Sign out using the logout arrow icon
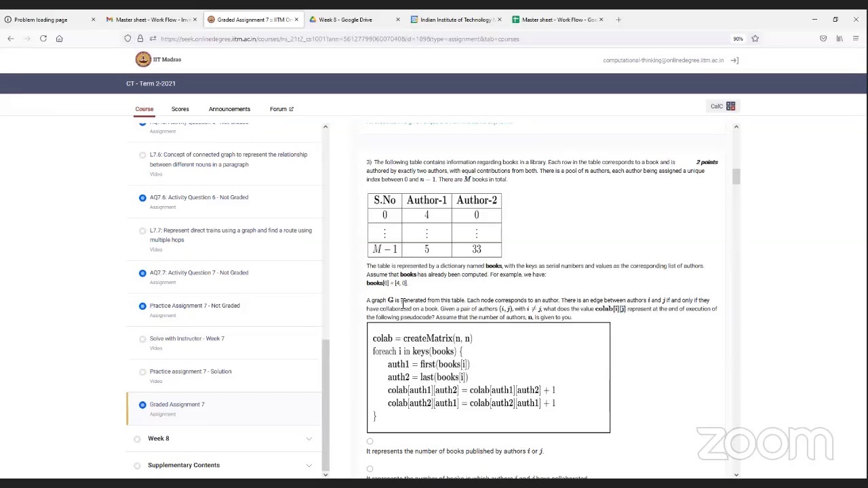This screenshot has height=488, width=868. (734, 60)
